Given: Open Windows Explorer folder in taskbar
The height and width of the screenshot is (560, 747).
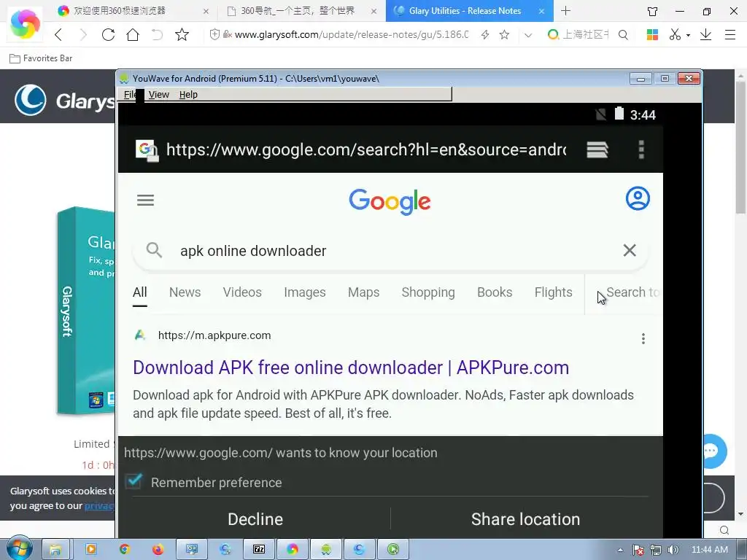Looking at the screenshot, I should 55,550.
